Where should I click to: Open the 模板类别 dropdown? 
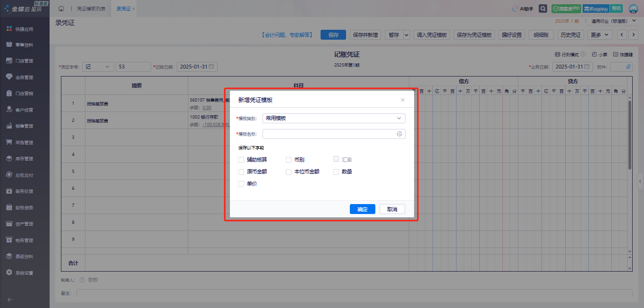(x=333, y=118)
